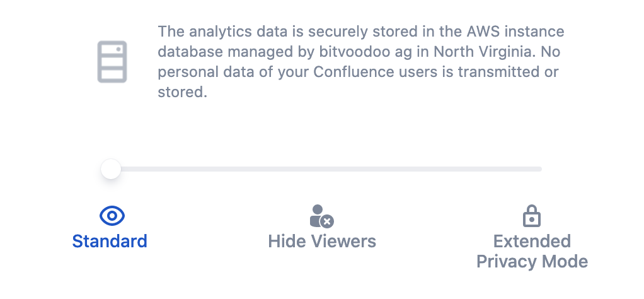This screenshot has height=299, width=644.
Task: Click the right end of the slider track
Action: (x=538, y=169)
